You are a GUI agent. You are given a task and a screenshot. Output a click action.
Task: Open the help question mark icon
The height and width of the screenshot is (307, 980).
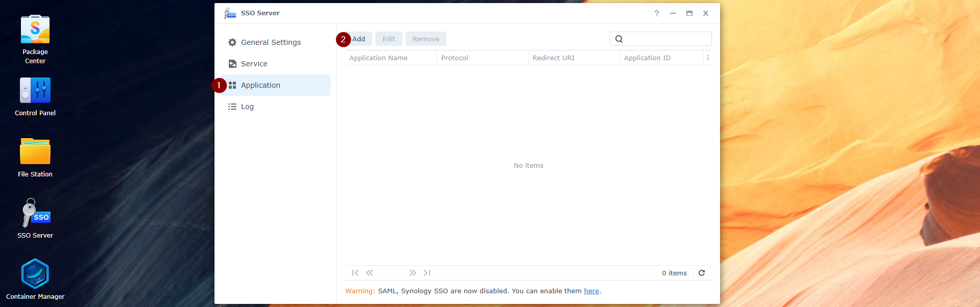point(657,13)
